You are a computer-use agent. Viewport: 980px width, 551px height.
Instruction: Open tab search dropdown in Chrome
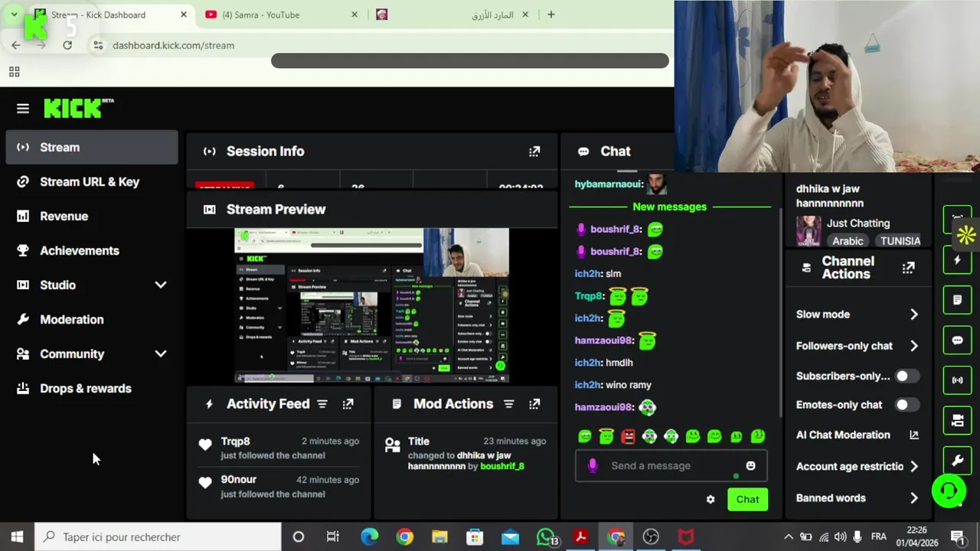click(14, 15)
